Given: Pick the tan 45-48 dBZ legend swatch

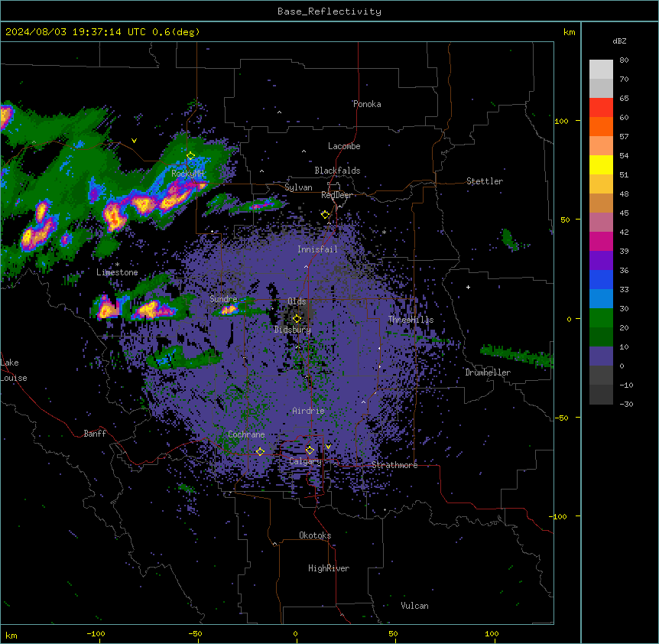Looking at the screenshot, I should [x=601, y=203].
